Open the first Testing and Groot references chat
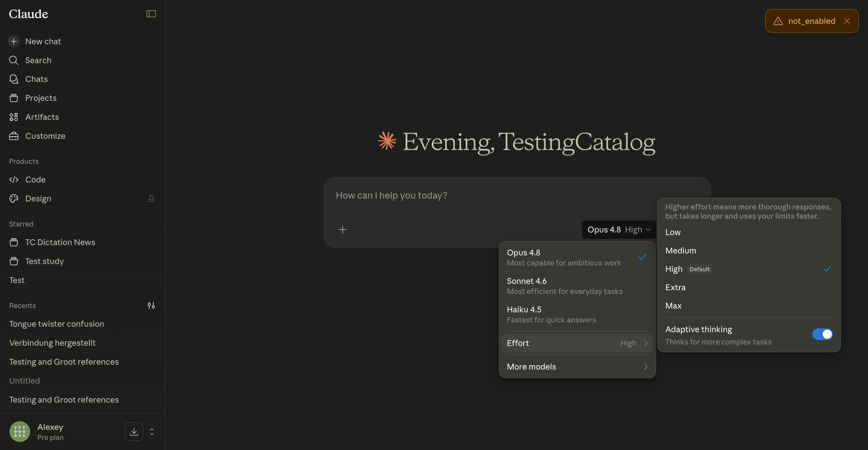Image resolution: width=868 pixels, height=450 pixels. (x=83, y=361)
